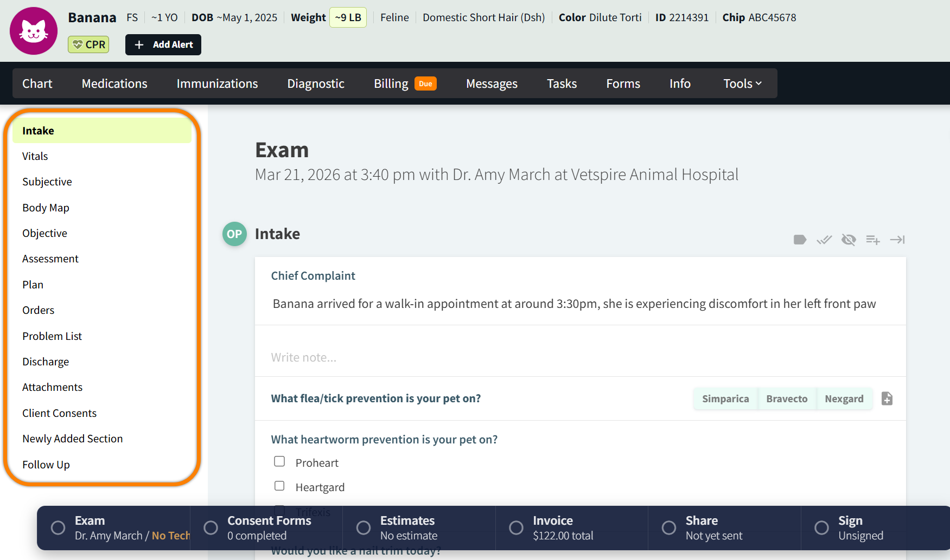
Task: Click the Invoice step status circle
Action: (516, 528)
